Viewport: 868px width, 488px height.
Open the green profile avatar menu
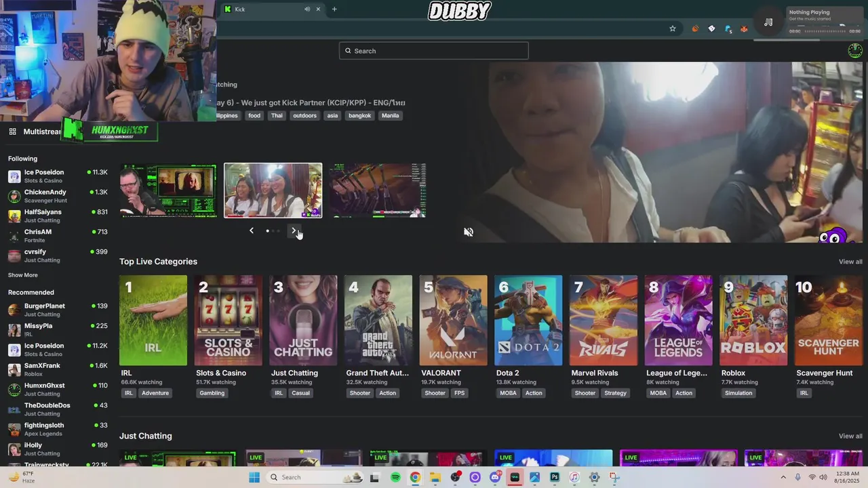click(x=855, y=50)
